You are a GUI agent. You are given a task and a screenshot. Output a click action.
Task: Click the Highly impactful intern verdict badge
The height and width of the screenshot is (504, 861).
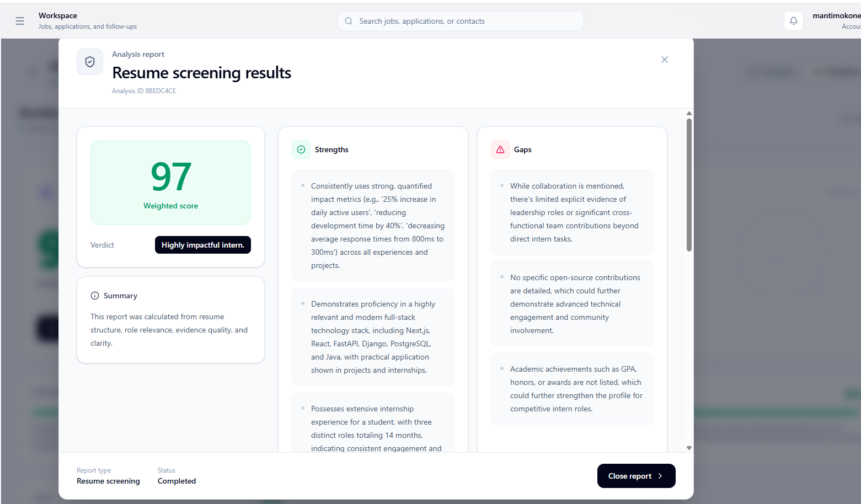point(203,245)
